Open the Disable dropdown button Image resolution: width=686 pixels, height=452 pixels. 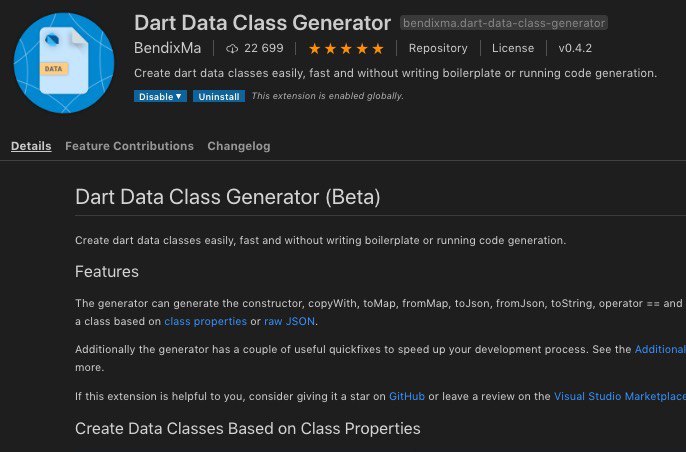tap(160, 96)
